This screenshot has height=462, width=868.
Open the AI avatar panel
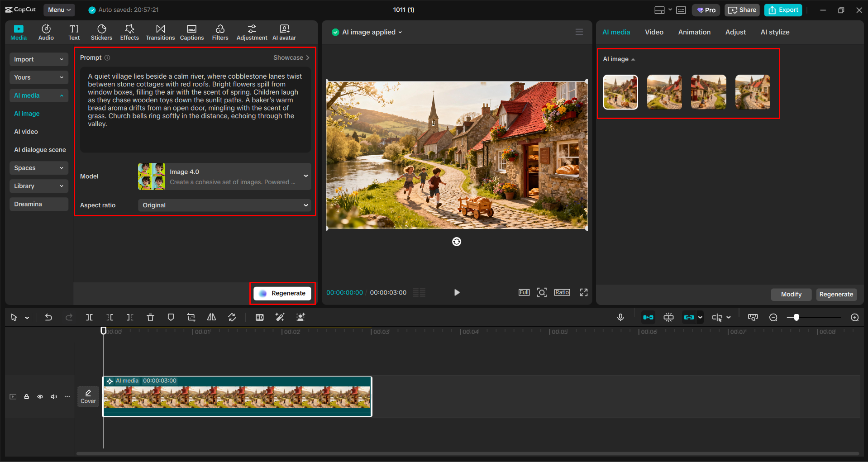pyautogui.click(x=284, y=32)
